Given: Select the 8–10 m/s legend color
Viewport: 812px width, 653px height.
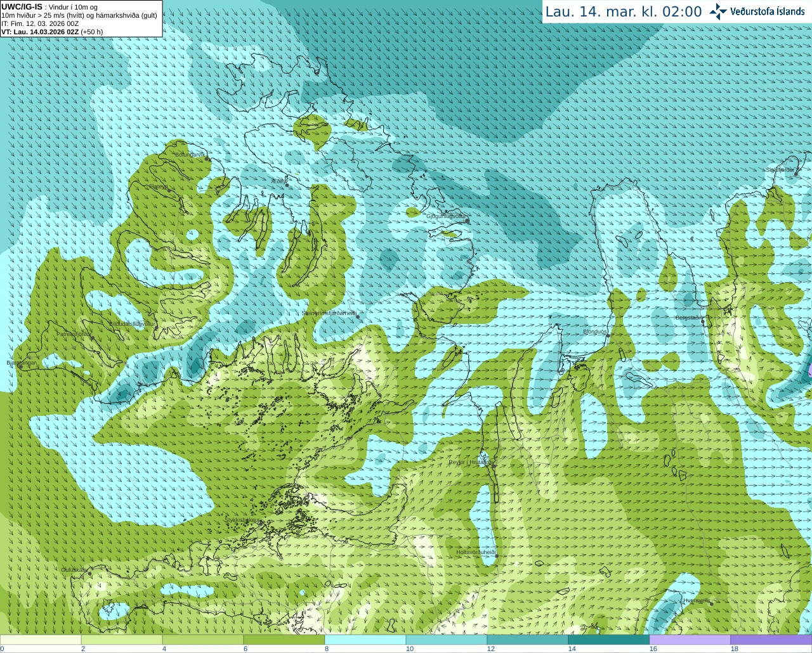Looking at the screenshot, I should point(365,640).
